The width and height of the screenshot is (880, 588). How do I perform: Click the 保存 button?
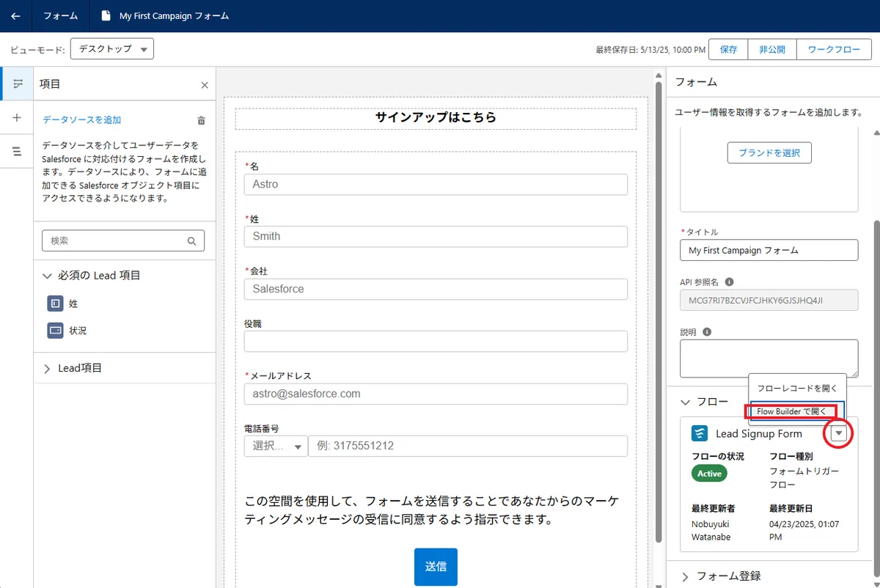(728, 49)
